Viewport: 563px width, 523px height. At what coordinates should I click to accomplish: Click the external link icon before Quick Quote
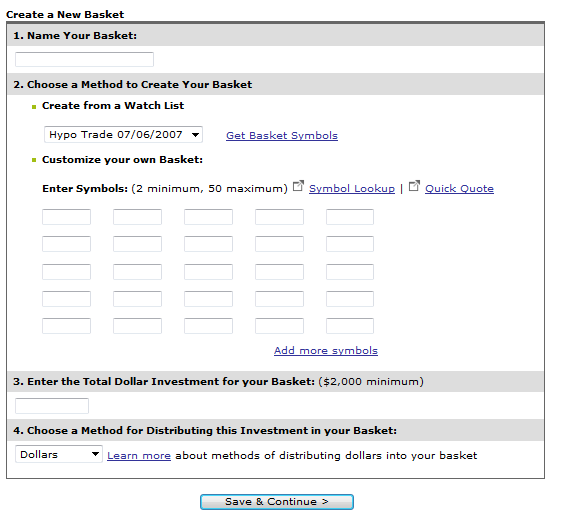click(414, 186)
